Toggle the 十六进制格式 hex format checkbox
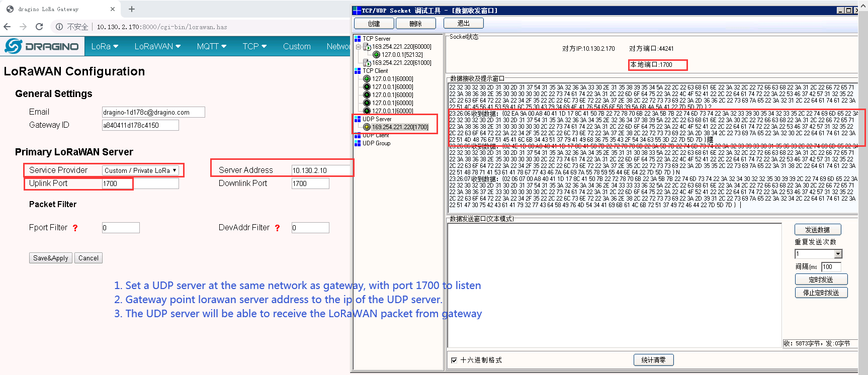 click(454, 360)
